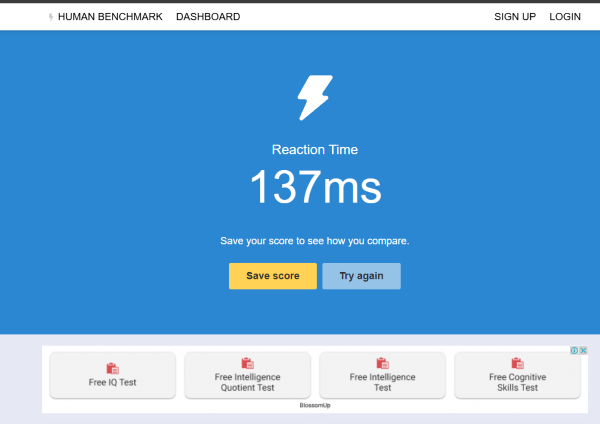
Task: Go to the DASHBOARD page
Action: 208,17
